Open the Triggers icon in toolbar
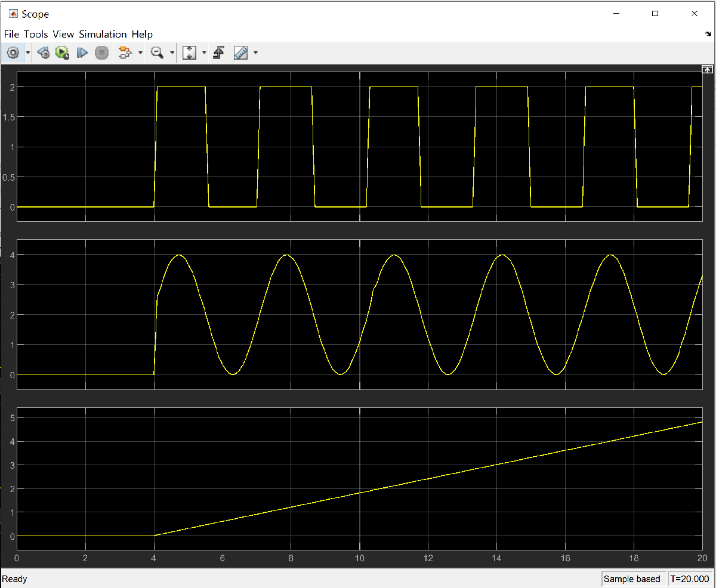This screenshot has width=716, height=588. pyautogui.click(x=218, y=53)
